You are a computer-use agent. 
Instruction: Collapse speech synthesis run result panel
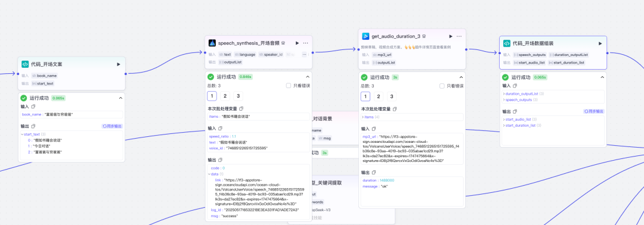(x=308, y=77)
